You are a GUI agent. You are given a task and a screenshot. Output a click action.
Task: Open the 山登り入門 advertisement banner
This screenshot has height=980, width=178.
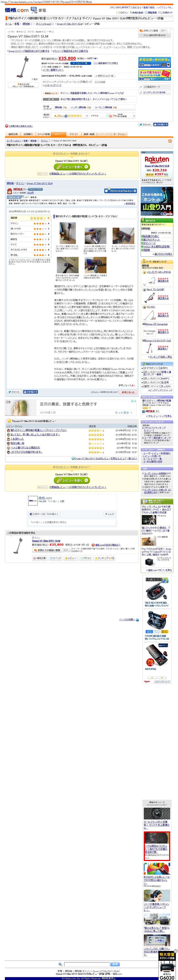pyautogui.click(x=157, y=201)
